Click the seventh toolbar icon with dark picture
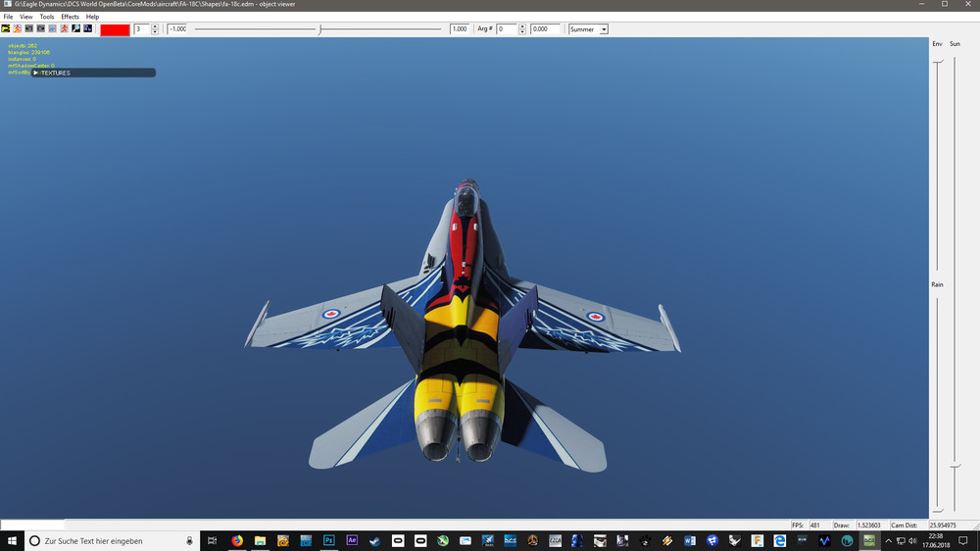This screenshot has width=980, height=551. (76, 28)
